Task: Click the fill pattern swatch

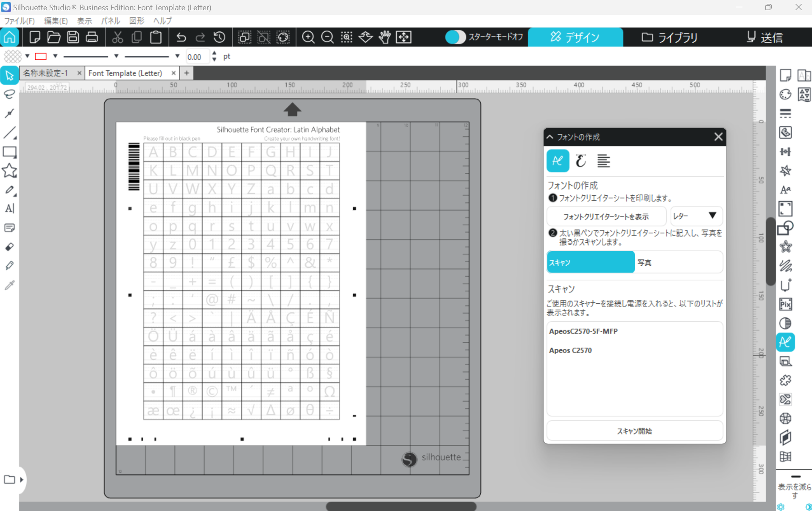Action: click(12, 56)
